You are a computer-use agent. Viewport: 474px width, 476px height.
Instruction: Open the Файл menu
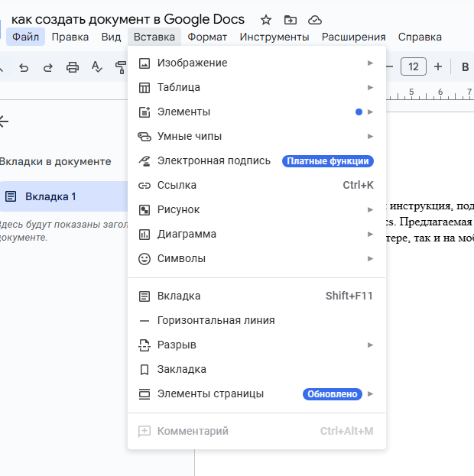point(25,37)
